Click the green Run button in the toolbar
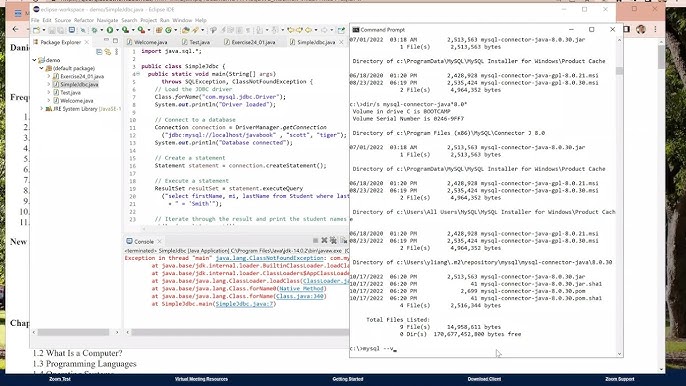This screenshot has height=386, width=686. pos(110,30)
